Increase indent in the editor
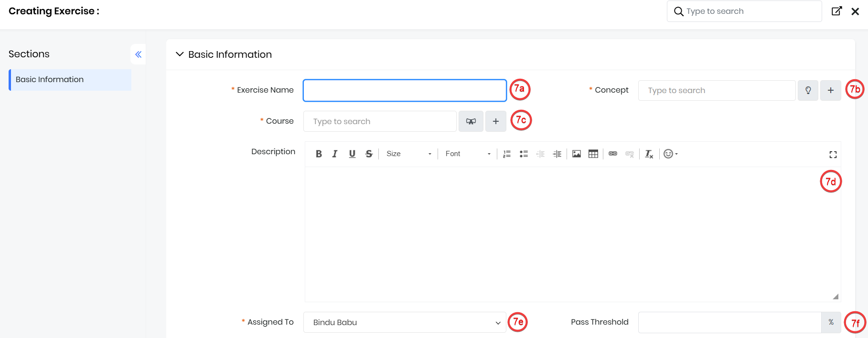This screenshot has height=338, width=868. tap(557, 154)
